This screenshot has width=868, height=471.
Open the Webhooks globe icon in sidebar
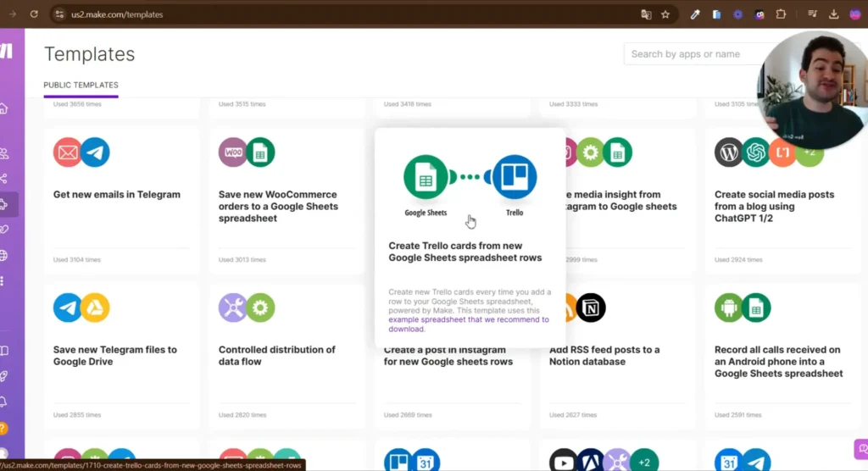(x=4, y=256)
